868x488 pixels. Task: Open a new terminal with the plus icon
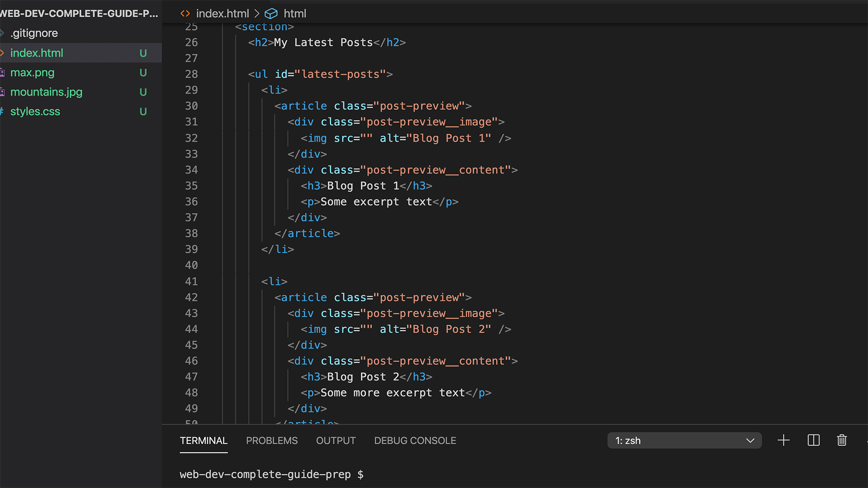[x=783, y=440]
